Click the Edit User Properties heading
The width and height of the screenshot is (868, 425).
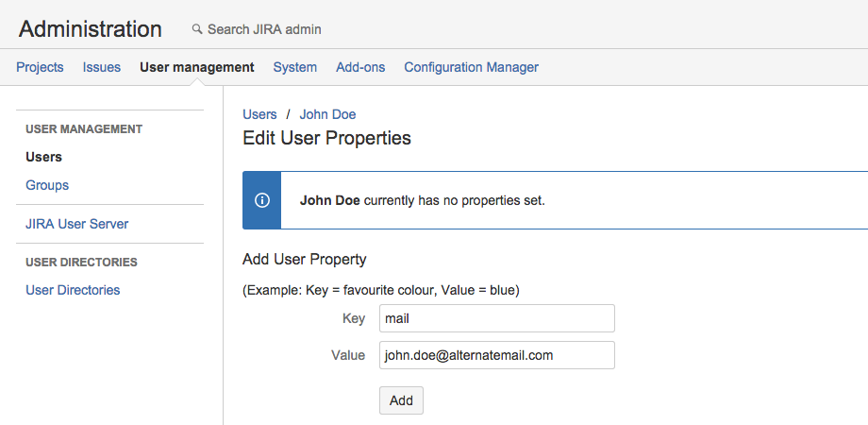tap(326, 138)
